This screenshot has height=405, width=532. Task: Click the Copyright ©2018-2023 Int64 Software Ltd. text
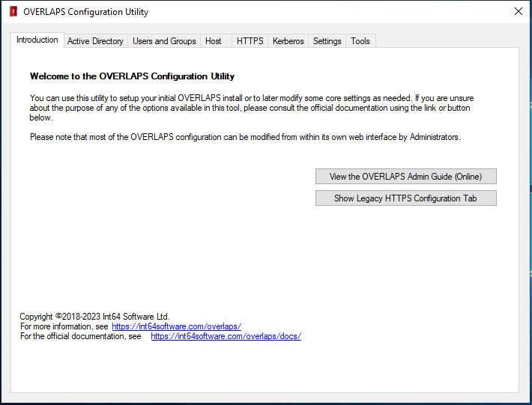click(94, 317)
